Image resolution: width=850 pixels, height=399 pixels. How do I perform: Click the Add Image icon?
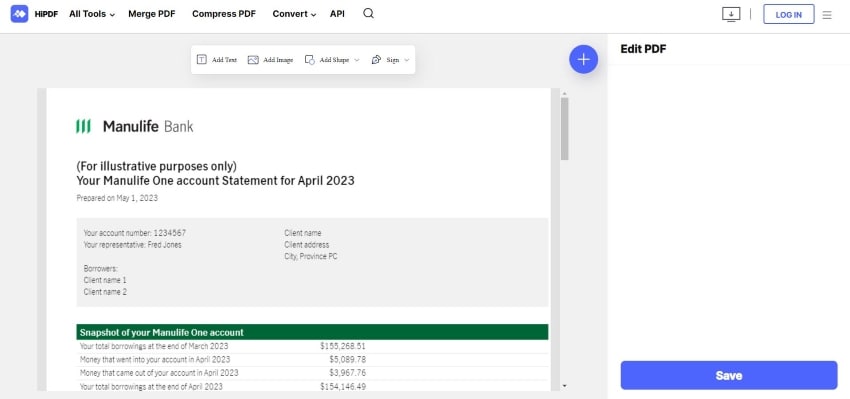click(x=253, y=60)
